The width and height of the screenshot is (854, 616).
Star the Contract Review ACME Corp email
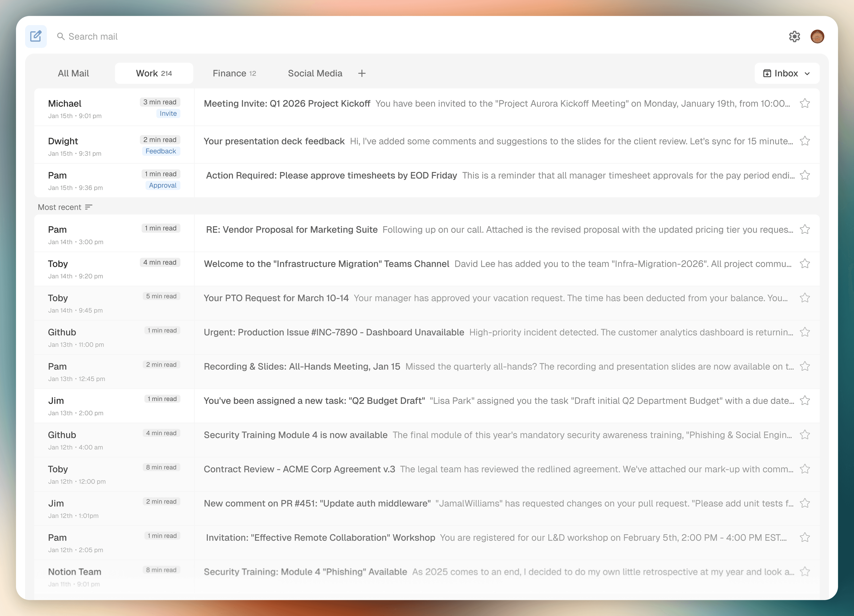coord(805,469)
